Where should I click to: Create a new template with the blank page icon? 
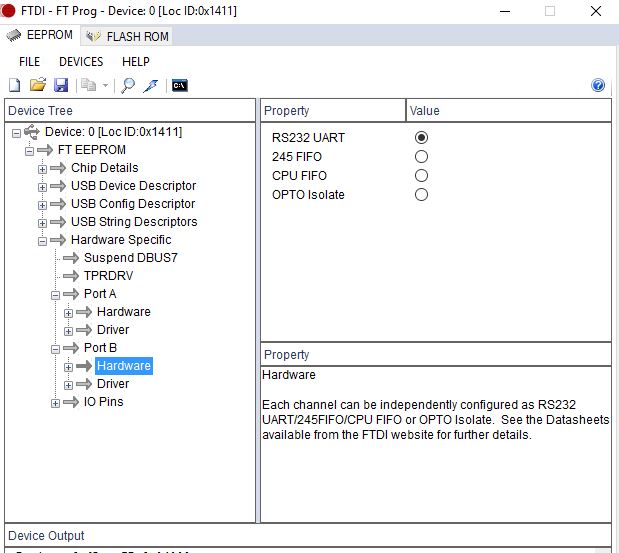pos(15,85)
